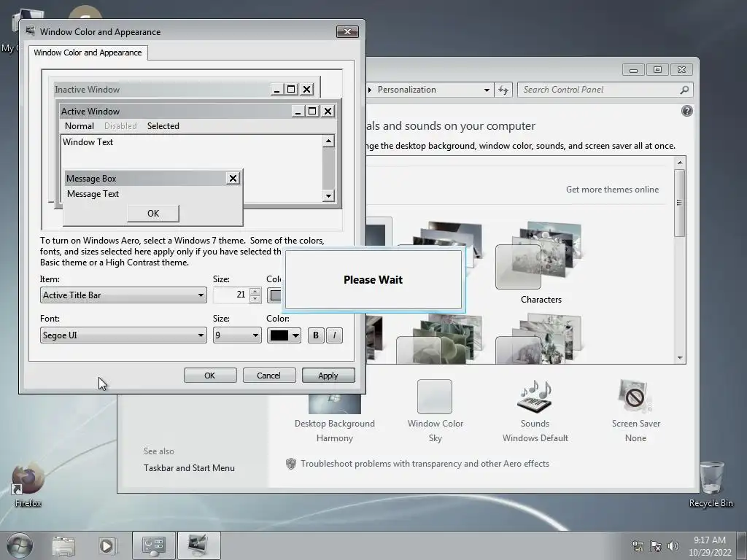The width and height of the screenshot is (747, 560).
Task: Click the Selected menu item in preview
Action: (163, 125)
